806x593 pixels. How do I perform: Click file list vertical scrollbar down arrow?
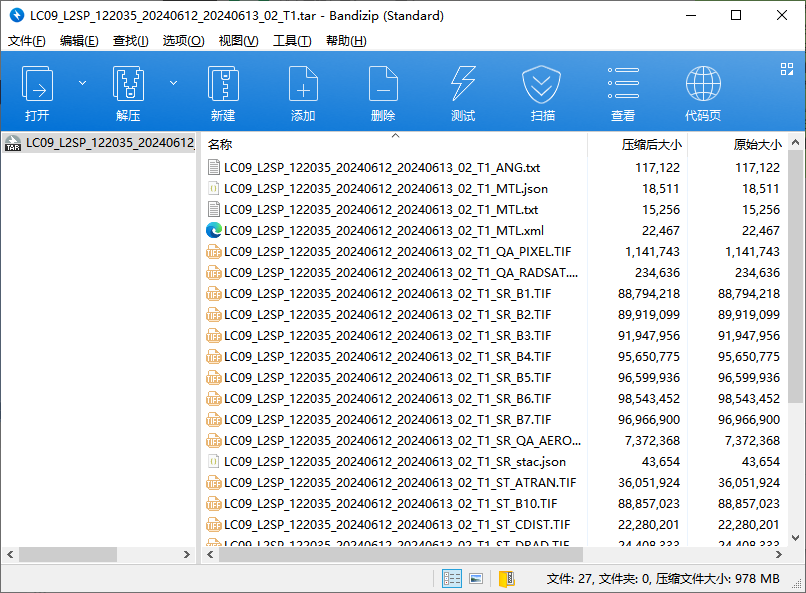point(795,538)
